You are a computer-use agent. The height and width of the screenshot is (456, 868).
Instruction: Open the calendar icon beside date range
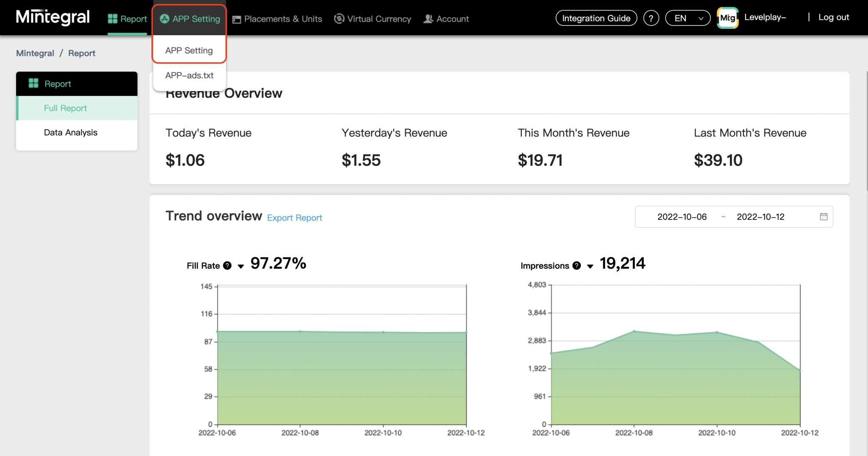pyautogui.click(x=823, y=217)
